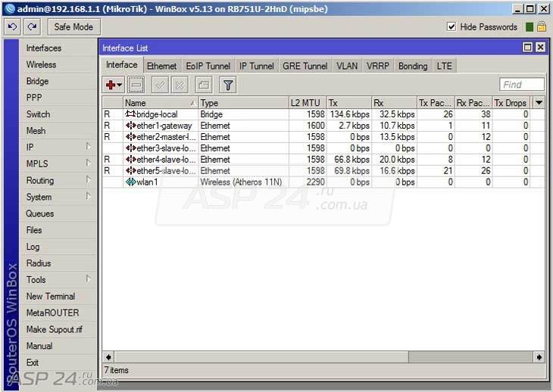Switch to the Interface tab
This screenshot has height=392, width=553.
coord(122,65)
